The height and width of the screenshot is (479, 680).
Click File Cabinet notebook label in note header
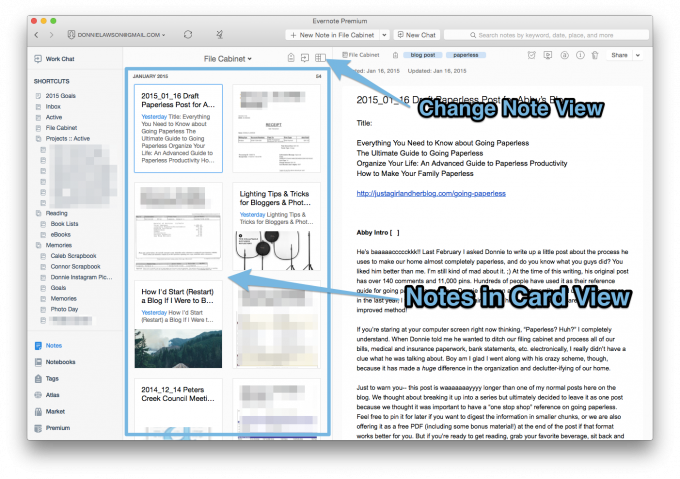[x=361, y=55]
